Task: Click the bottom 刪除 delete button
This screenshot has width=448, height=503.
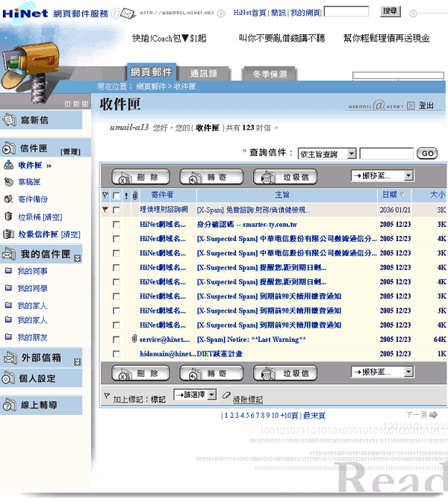Action: click(140, 373)
